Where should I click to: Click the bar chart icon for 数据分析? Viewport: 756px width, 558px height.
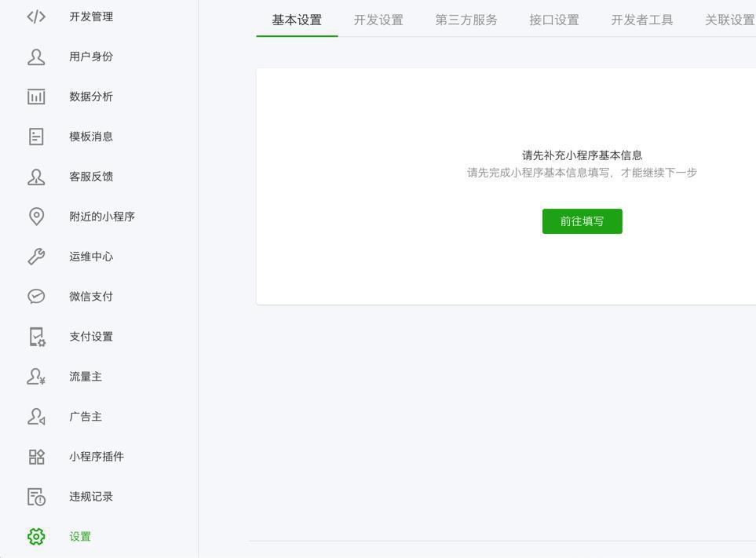tap(36, 97)
